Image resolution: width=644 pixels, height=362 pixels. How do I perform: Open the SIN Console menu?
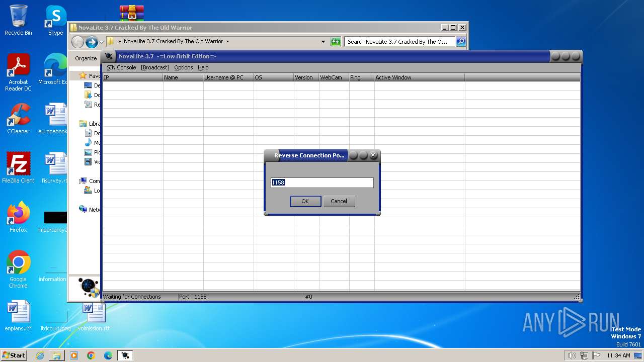(x=121, y=67)
